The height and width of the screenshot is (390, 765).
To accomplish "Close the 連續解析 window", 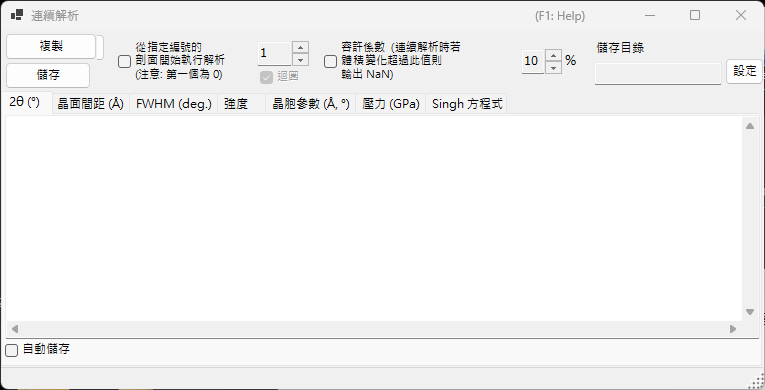I will (x=741, y=16).
